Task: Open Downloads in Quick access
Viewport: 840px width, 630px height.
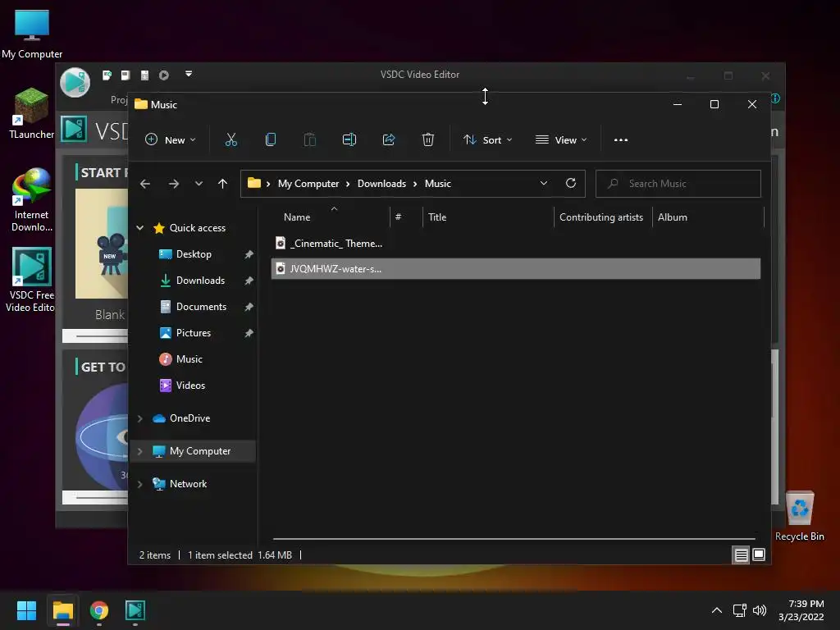Action: [x=200, y=281]
